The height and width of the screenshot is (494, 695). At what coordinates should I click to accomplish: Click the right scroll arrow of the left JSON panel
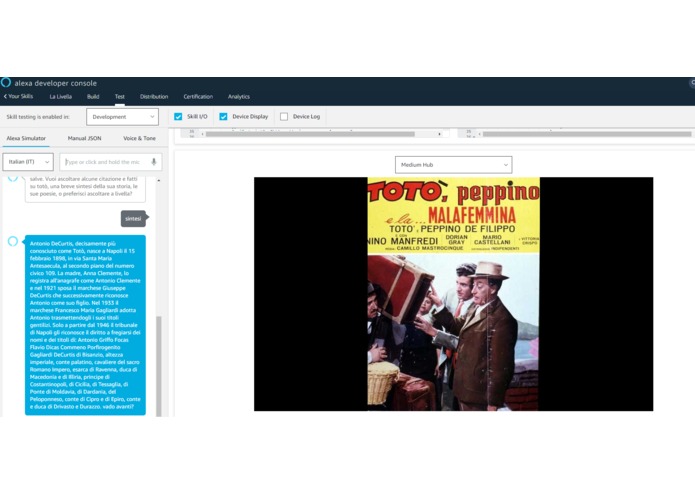pyautogui.click(x=439, y=134)
